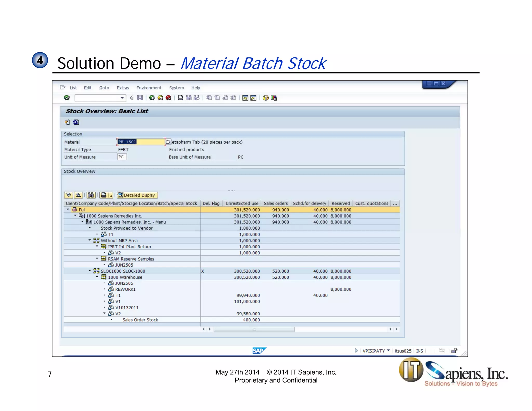Viewport: 532px width, 411px height.
Task: Click the Schd.for delivery column header
Action: coord(309,203)
